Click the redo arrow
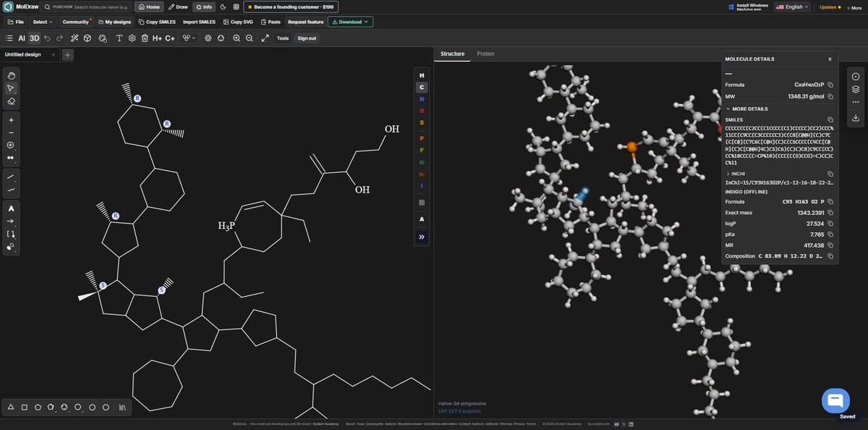 click(x=59, y=38)
